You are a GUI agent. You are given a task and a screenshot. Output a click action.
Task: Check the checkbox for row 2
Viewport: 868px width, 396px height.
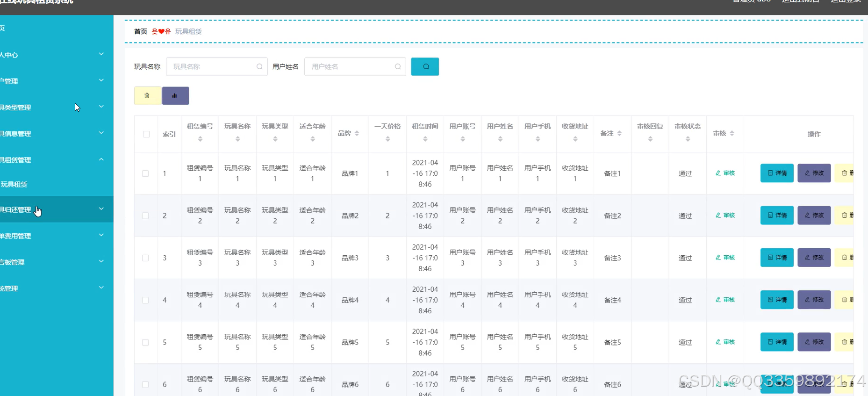click(x=145, y=216)
